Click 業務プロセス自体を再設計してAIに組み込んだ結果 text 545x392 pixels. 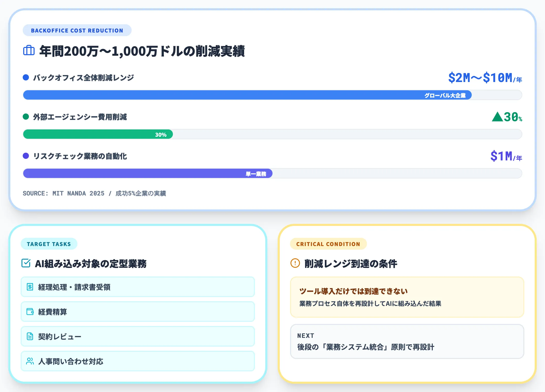point(370,304)
